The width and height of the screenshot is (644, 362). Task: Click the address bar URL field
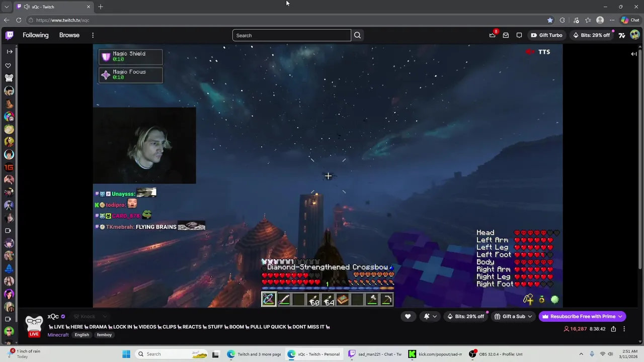click(x=284, y=20)
